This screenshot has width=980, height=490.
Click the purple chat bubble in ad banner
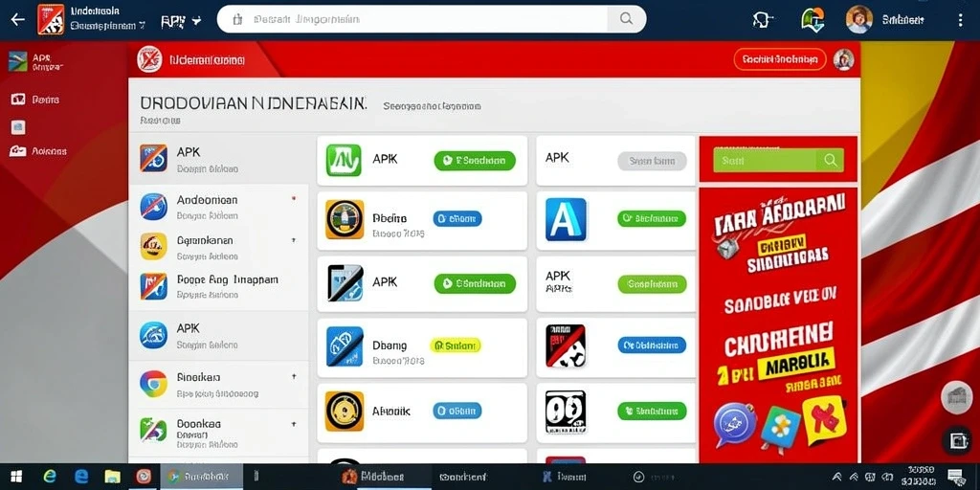pos(735,424)
